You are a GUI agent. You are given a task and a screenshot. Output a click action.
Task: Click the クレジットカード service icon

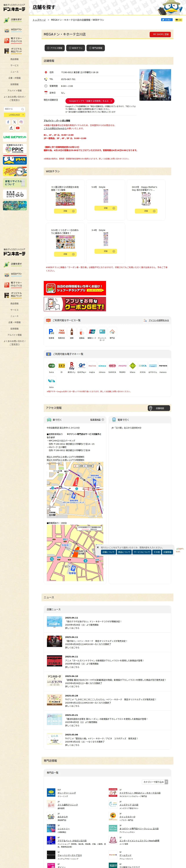pos(102,332)
